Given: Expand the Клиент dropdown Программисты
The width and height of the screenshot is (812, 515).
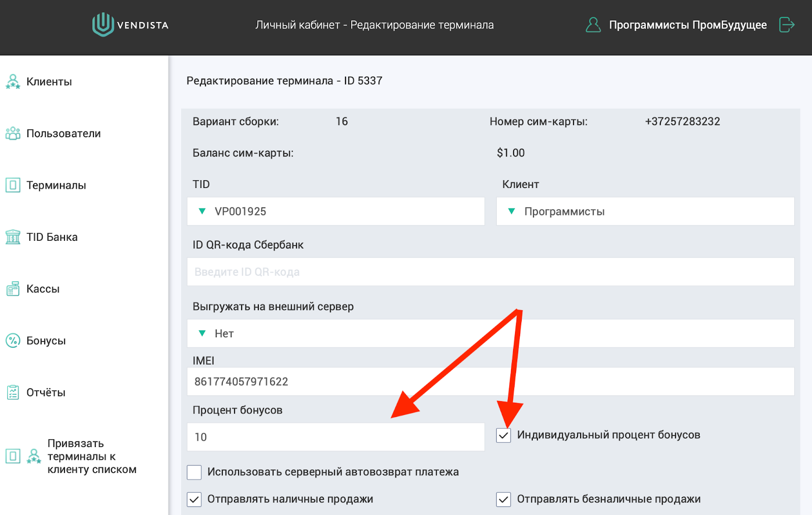Looking at the screenshot, I should (x=645, y=211).
